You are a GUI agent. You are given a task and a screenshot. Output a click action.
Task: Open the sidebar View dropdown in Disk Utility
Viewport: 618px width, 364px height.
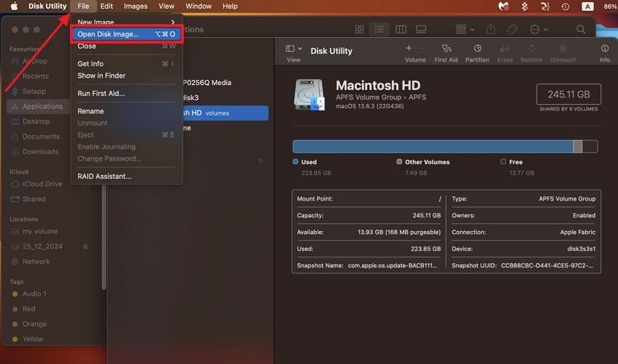coord(294,49)
